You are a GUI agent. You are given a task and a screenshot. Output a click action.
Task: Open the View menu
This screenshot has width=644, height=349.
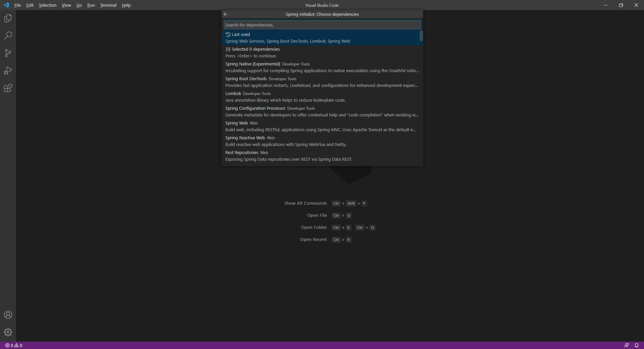[66, 5]
